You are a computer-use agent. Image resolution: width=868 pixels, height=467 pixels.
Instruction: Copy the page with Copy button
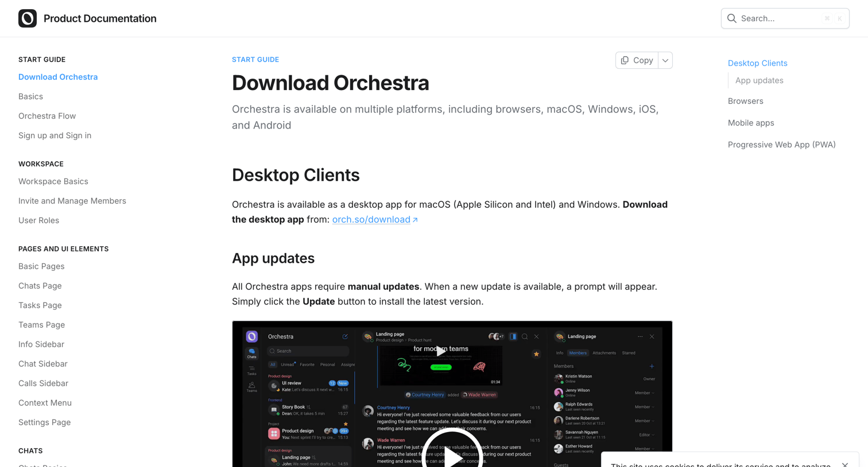(637, 60)
